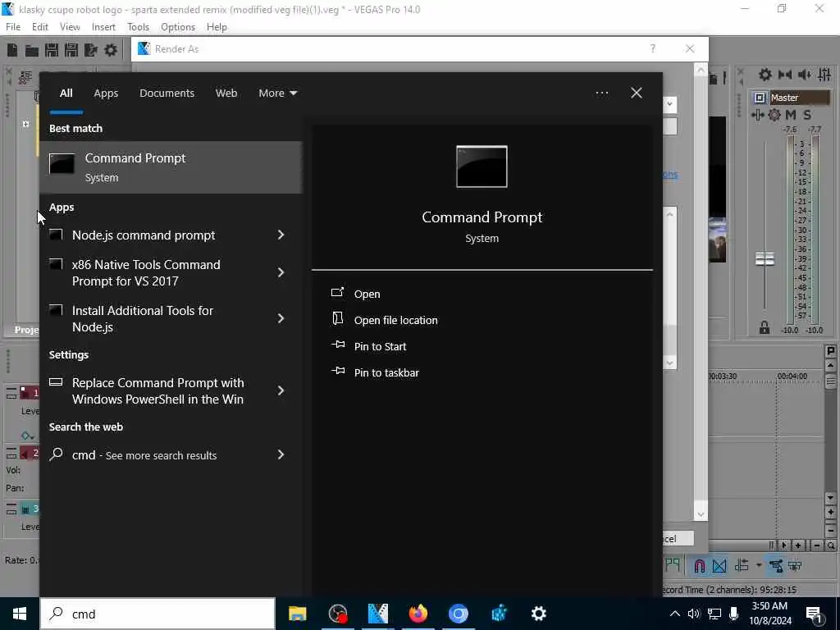The image size is (840, 630).
Task: Open Settings gear on the taskbar
Action: (538, 614)
